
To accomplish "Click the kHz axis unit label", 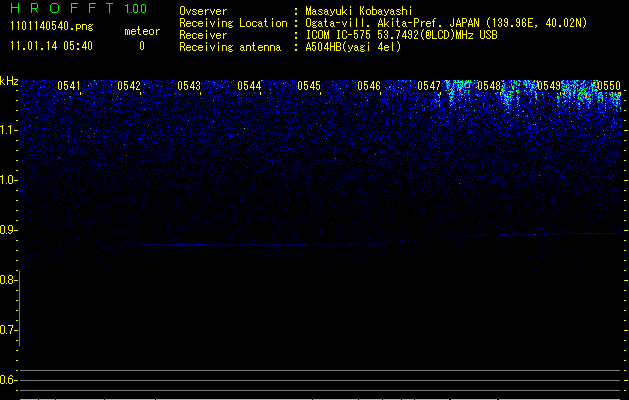I will click(9, 81).
